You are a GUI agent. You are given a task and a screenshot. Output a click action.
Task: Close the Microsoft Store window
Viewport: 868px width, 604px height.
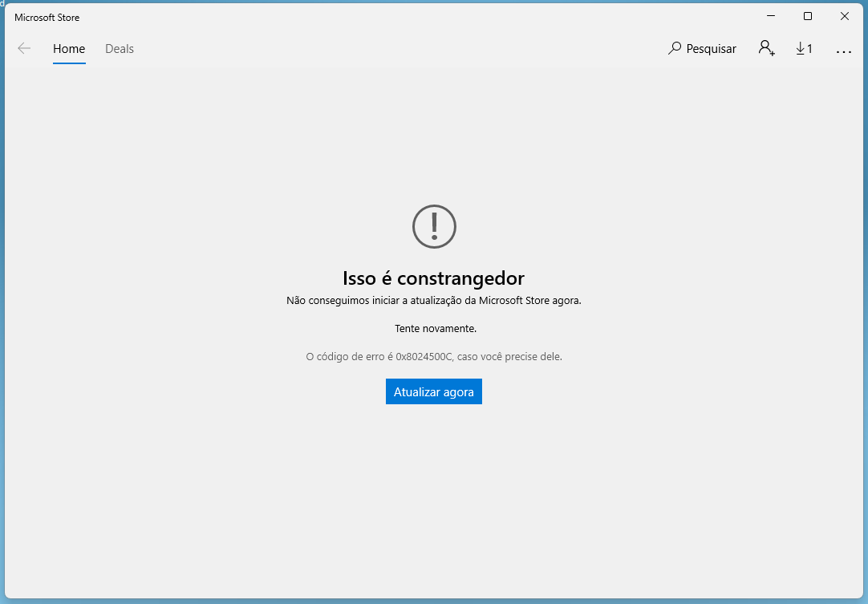[x=845, y=16]
